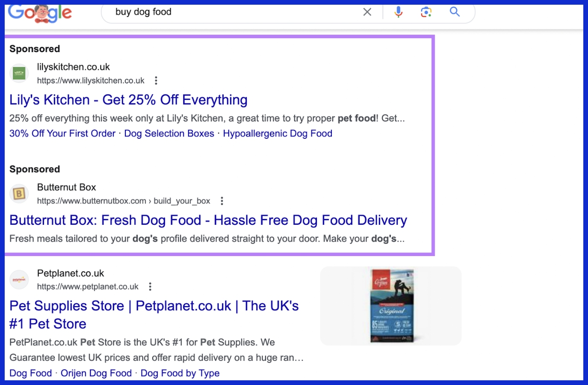Clear the search query with the X icon
Screen dimensions: 588x385
coord(367,12)
